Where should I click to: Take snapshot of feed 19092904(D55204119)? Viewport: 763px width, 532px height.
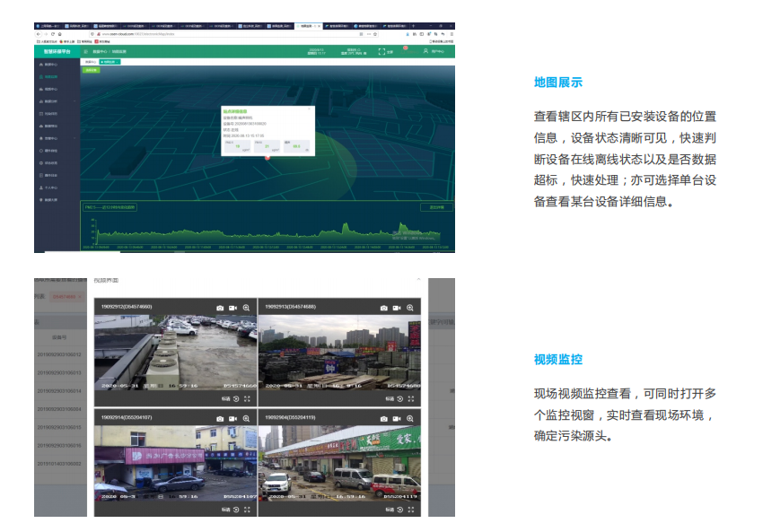coord(384,419)
